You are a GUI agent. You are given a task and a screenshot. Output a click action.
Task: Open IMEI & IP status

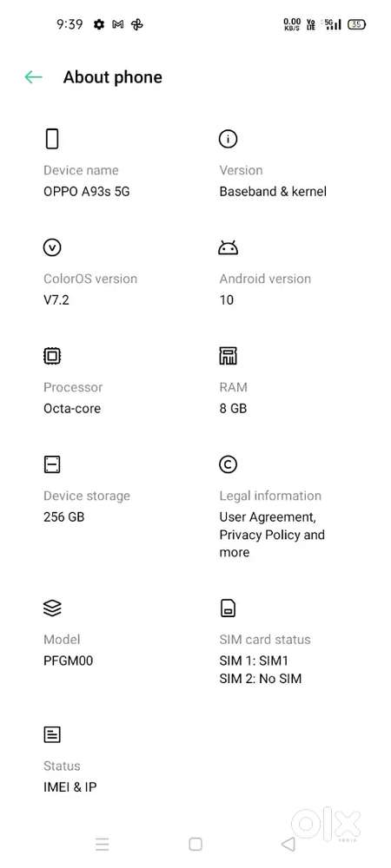click(x=70, y=787)
